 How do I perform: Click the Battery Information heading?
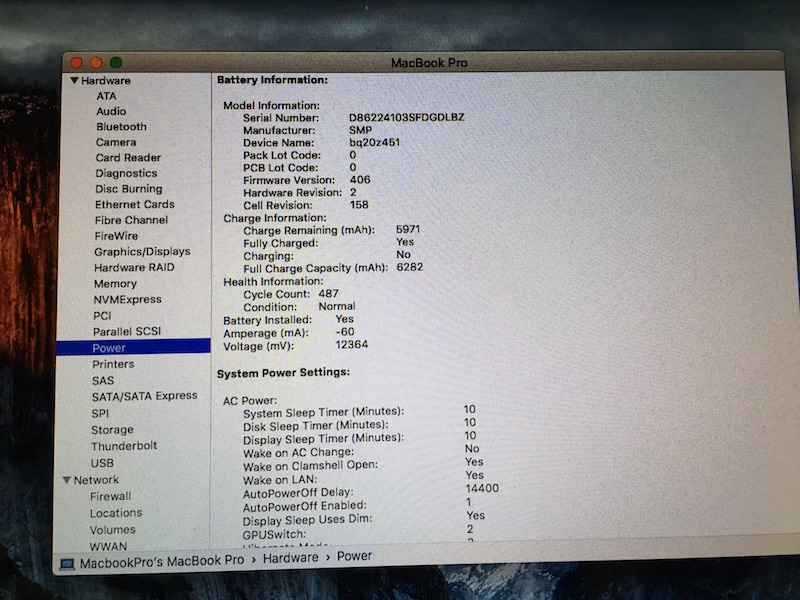(272, 80)
